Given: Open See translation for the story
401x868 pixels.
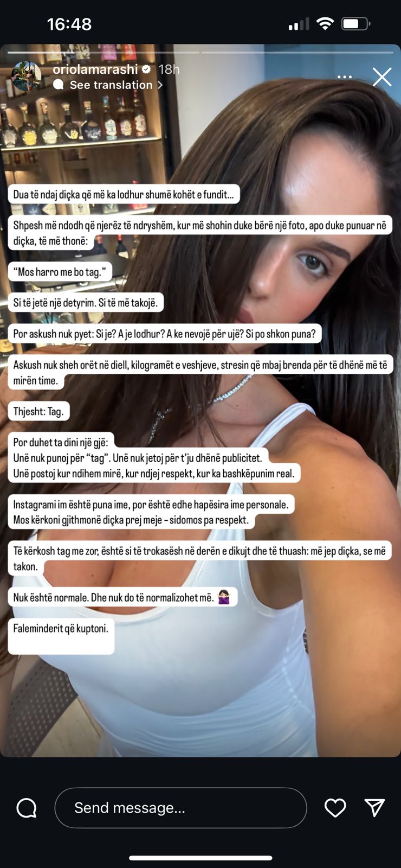Looking at the screenshot, I should [111, 85].
